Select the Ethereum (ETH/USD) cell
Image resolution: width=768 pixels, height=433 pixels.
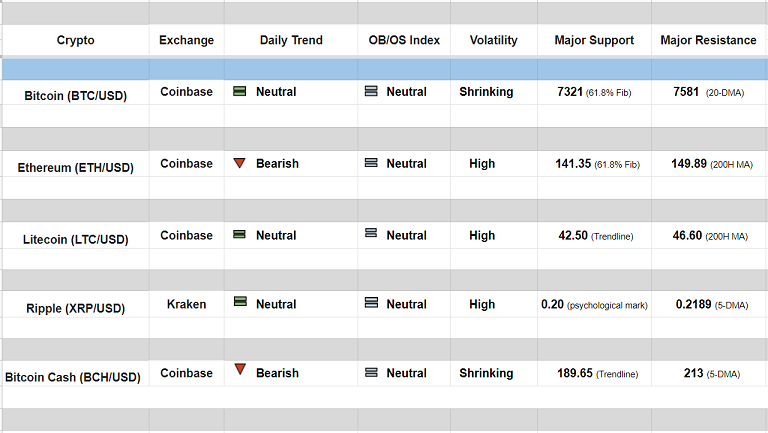click(76, 167)
